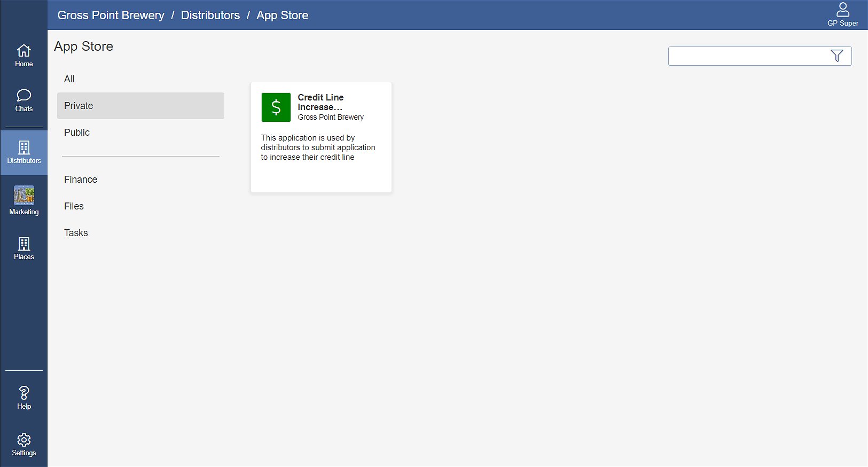Open Places in the sidebar
Viewport: 868px width, 467px height.
(24, 248)
